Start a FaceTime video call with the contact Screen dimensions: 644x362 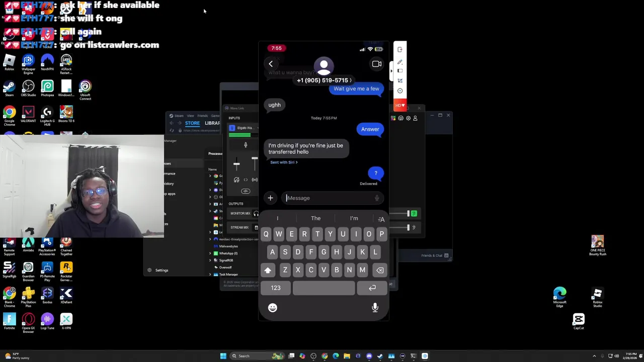pos(377,64)
